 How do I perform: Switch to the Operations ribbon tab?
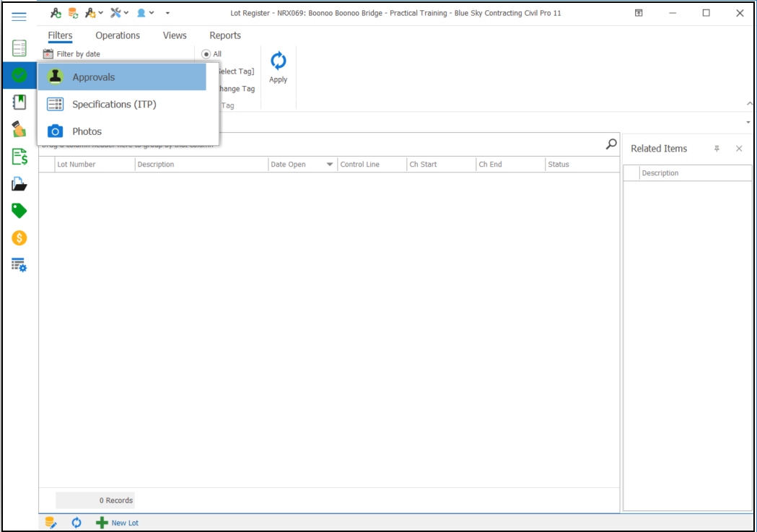118,35
